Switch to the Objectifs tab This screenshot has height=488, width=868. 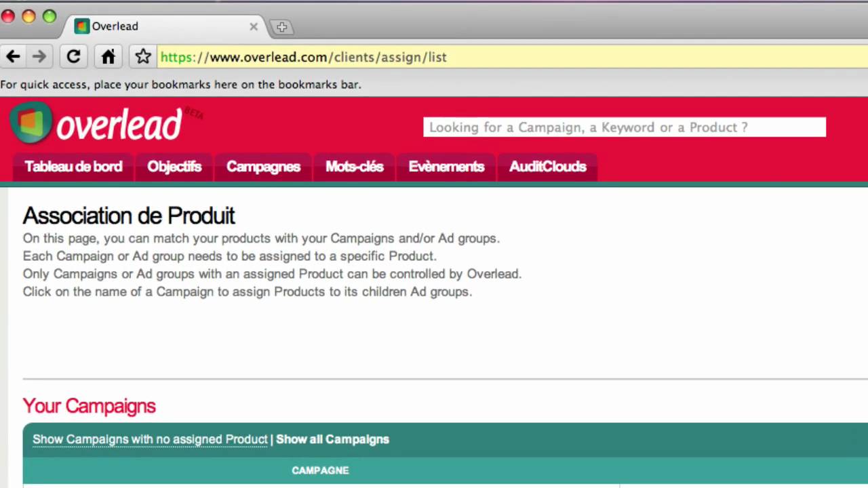pyautogui.click(x=174, y=167)
